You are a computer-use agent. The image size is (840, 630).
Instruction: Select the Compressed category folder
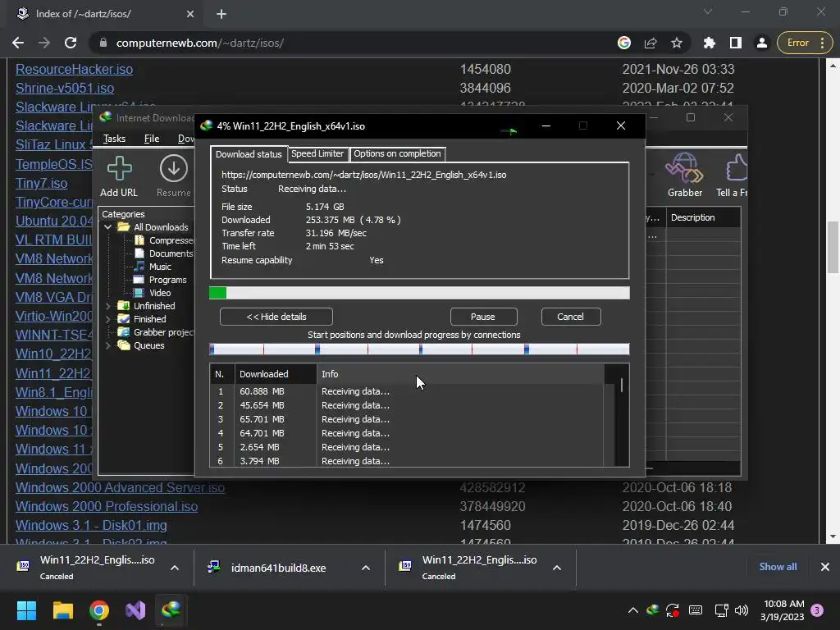click(x=164, y=240)
